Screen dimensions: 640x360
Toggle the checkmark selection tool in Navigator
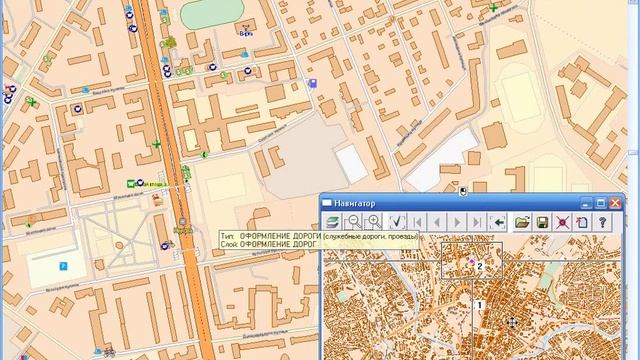(x=397, y=222)
